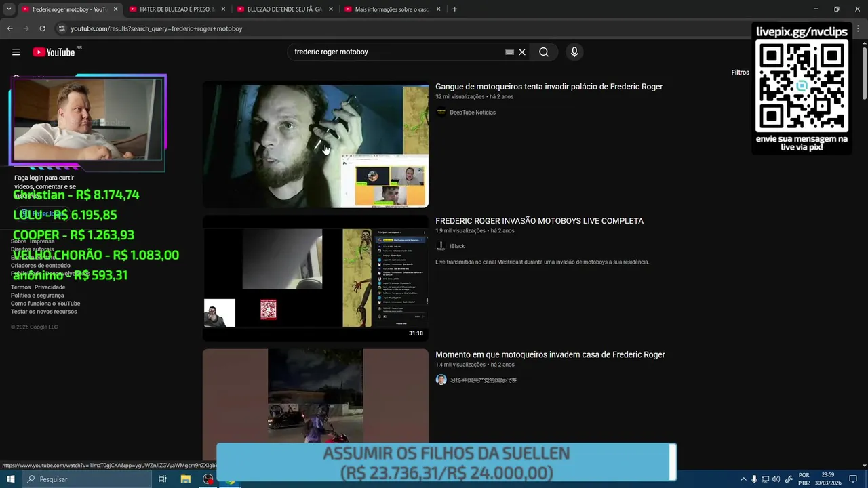Viewport: 868px width, 488px height.
Task: Switch the POR PTB2 input language indicator
Action: (804, 479)
